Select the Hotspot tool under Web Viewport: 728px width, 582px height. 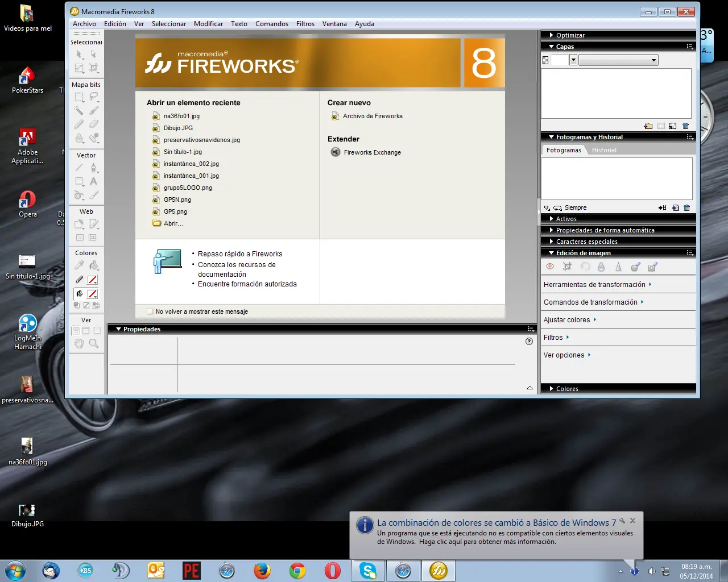coord(79,224)
